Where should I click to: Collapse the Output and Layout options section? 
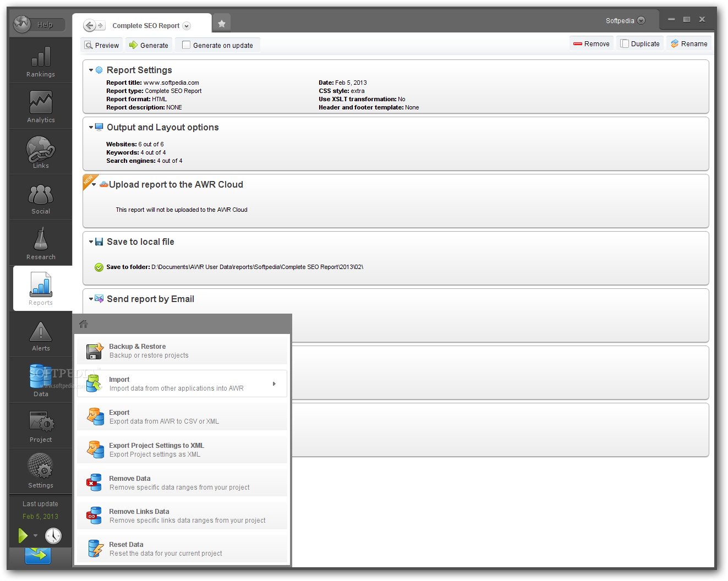(x=91, y=128)
